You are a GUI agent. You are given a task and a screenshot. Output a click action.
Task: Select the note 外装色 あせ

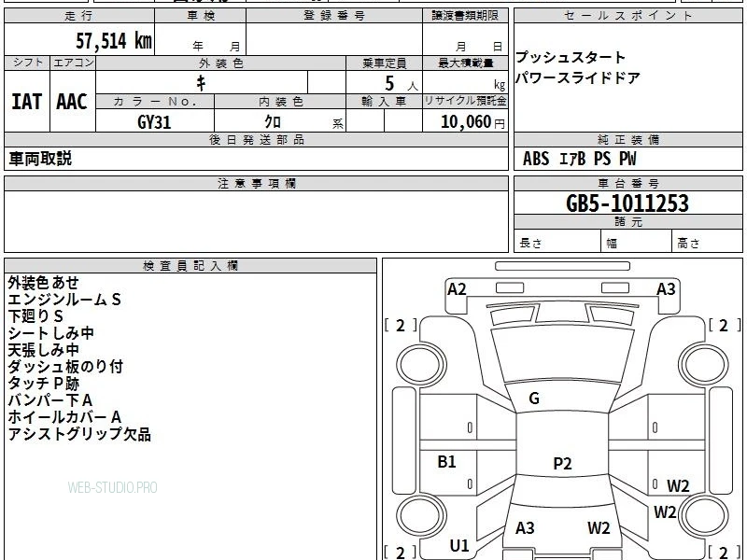pyautogui.click(x=43, y=283)
